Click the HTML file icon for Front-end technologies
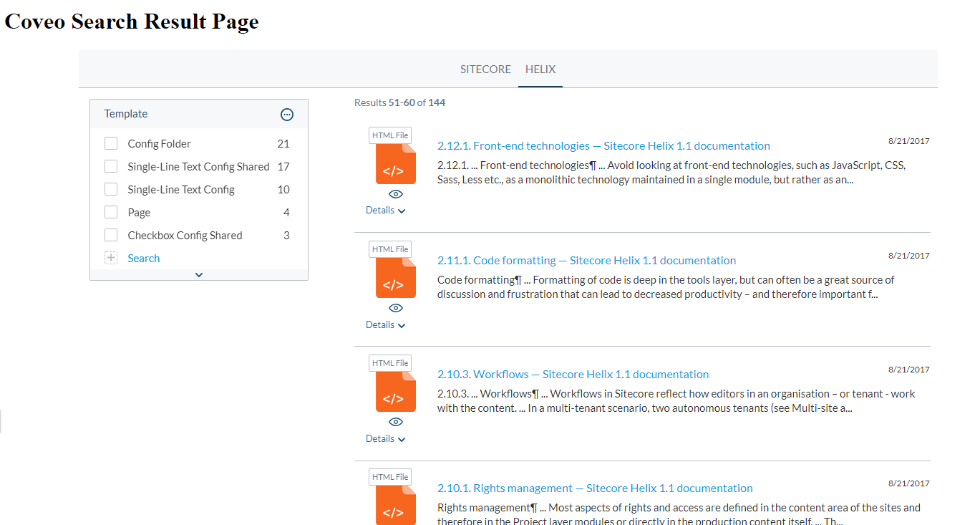 (x=396, y=164)
